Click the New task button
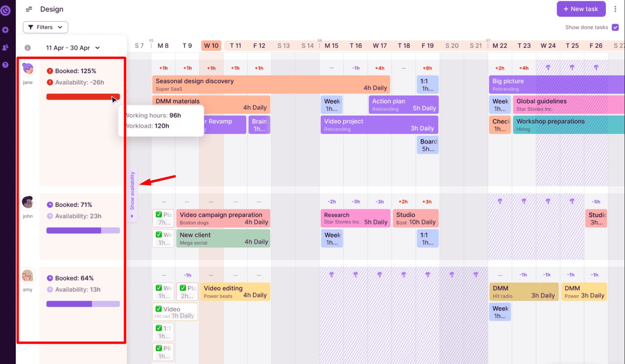The height and width of the screenshot is (364, 625). pos(580,9)
